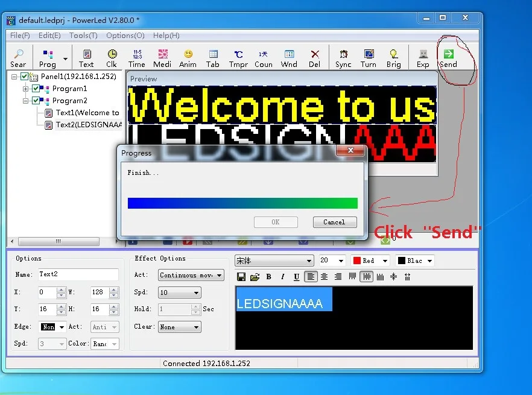Center align the text

pos(325,277)
